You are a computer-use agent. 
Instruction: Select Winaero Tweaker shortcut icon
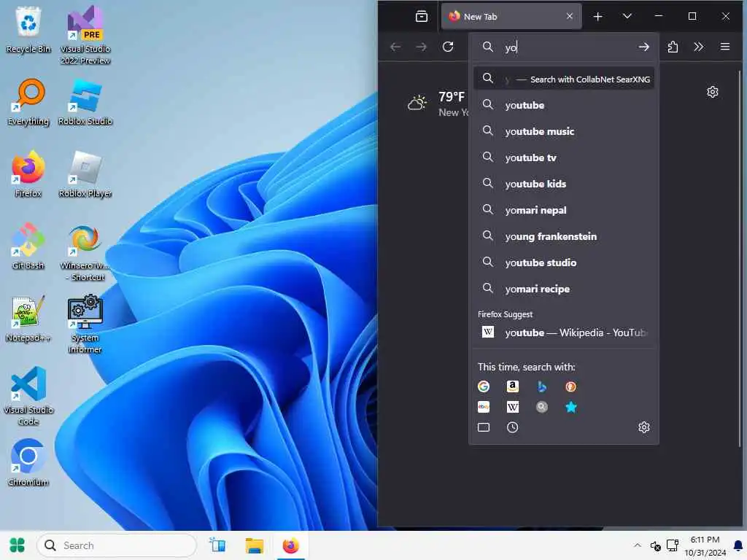[x=85, y=252]
